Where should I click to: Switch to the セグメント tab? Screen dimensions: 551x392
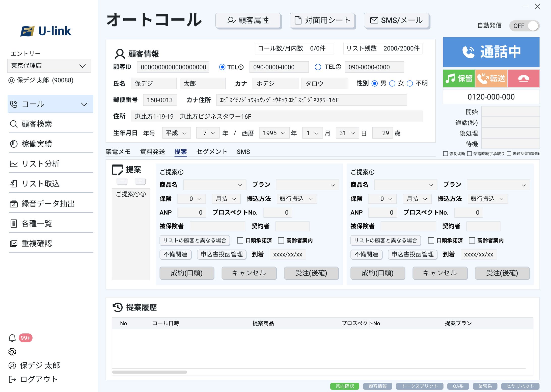pyautogui.click(x=211, y=151)
